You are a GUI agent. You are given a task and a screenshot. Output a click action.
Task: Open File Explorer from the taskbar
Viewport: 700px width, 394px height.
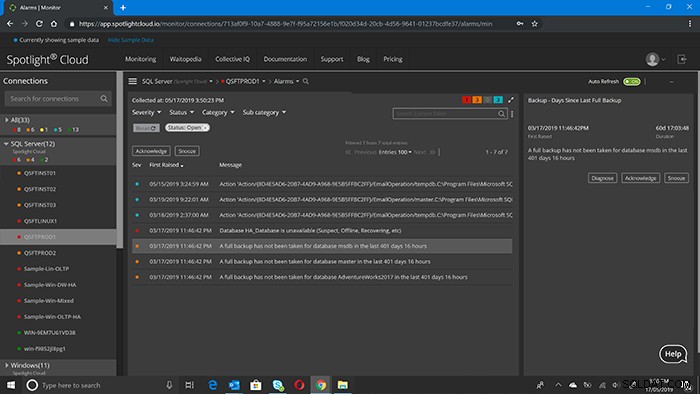point(342,385)
